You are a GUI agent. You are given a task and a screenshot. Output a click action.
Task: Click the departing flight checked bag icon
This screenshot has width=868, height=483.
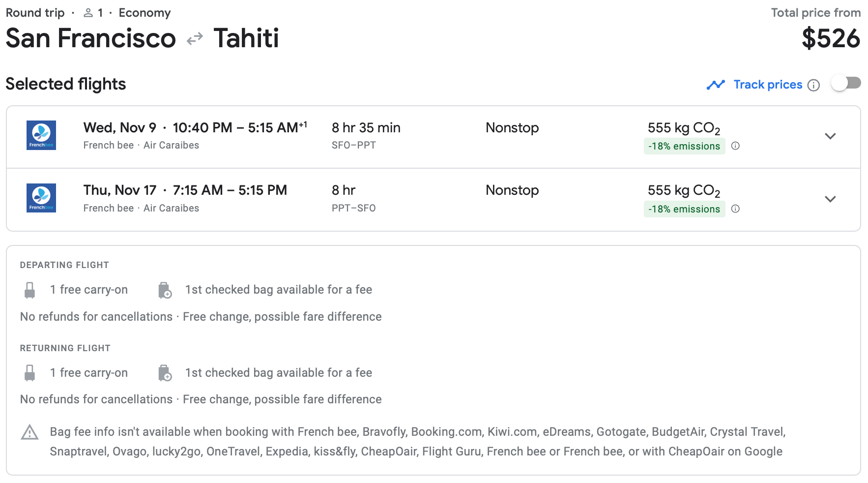[x=165, y=290]
